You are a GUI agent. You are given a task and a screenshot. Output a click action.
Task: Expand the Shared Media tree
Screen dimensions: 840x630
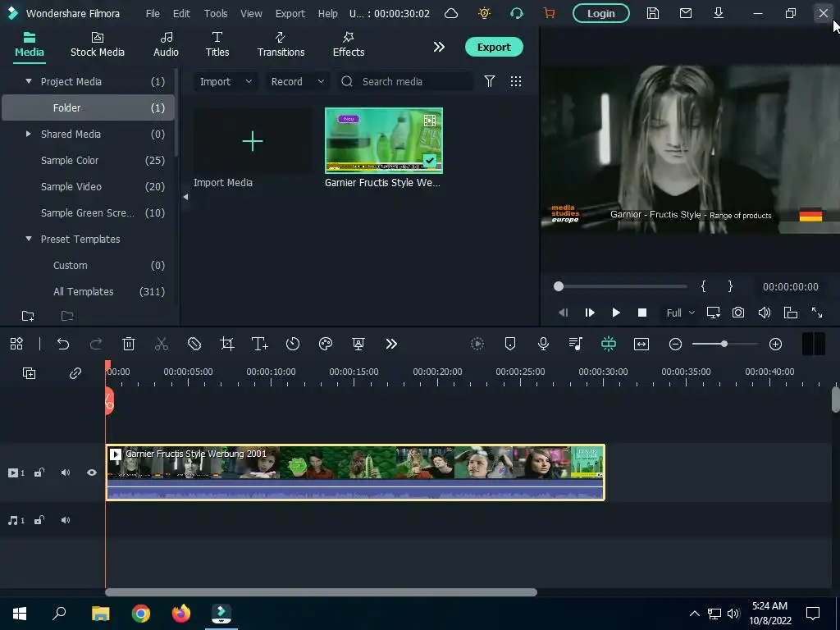point(29,134)
